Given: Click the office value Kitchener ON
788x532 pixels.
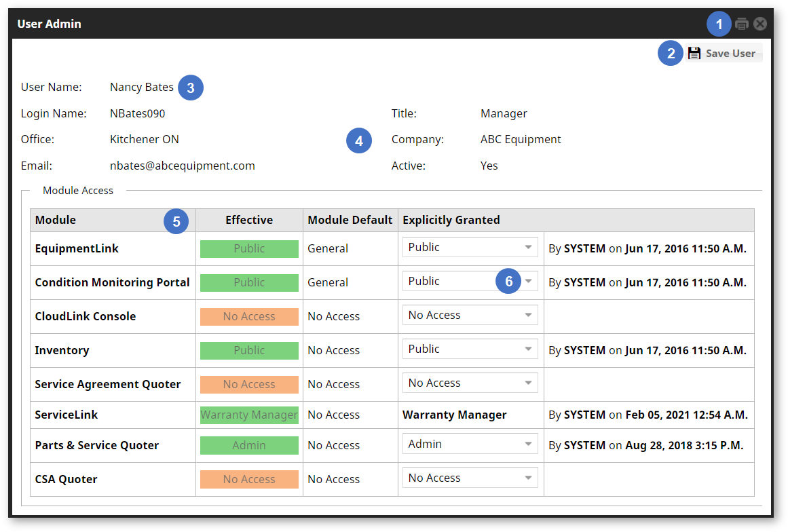Looking at the screenshot, I should click(145, 140).
